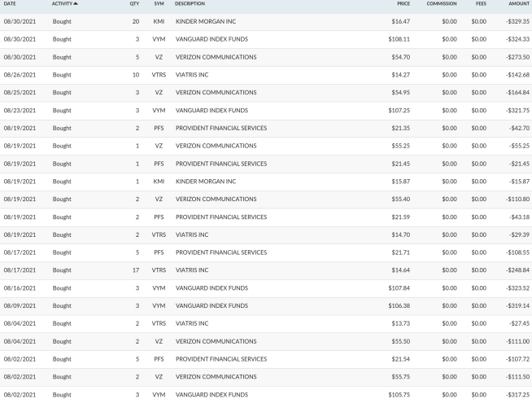The width and height of the screenshot is (532, 399).
Task: Click price $107.84
Action: pyautogui.click(x=399, y=288)
